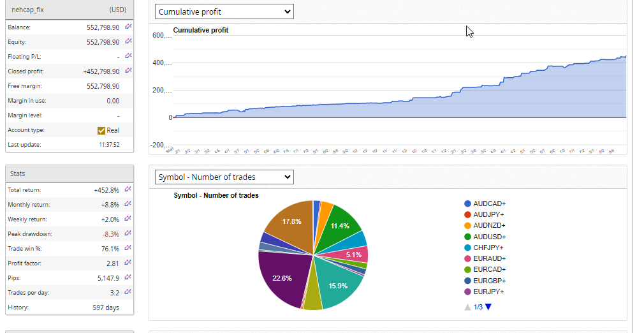
Task: Open the Monthly return chart icon
Action: [x=128, y=204]
